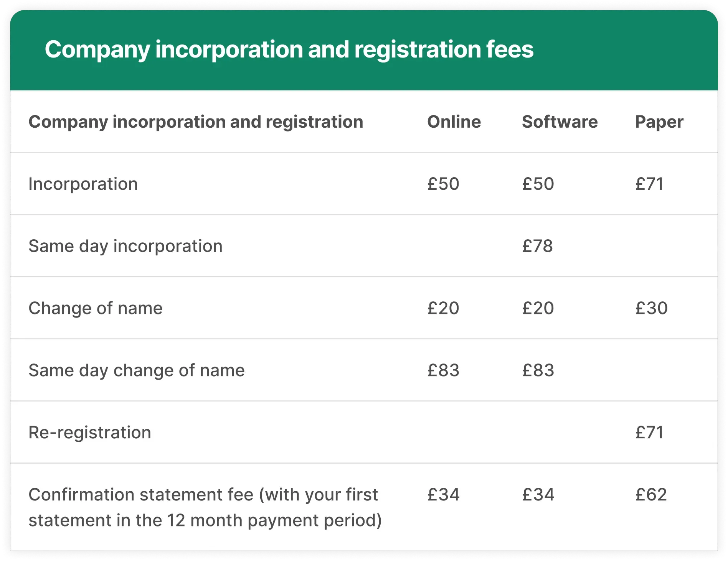This screenshot has width=728, height=561.
Task: Click the Software fee for Change of name
Action: tap(538, 308)
